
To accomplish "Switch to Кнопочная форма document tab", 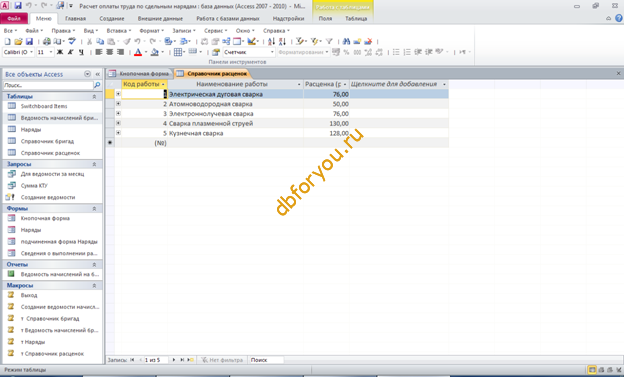I will pos(140,74).
